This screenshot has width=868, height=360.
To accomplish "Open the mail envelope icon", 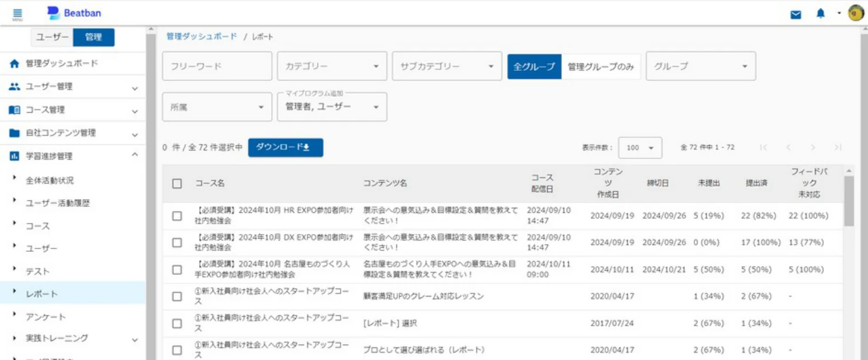I will click(796, 14).
